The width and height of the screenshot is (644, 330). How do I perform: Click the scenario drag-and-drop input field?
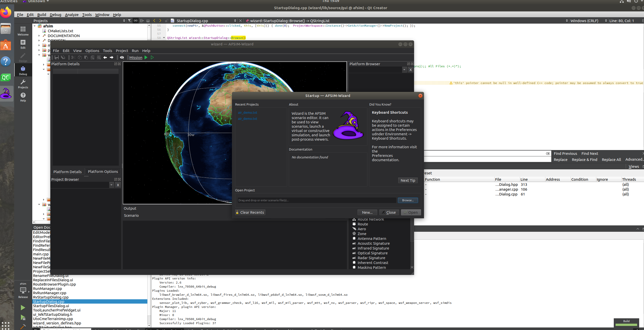pos(316,200)
